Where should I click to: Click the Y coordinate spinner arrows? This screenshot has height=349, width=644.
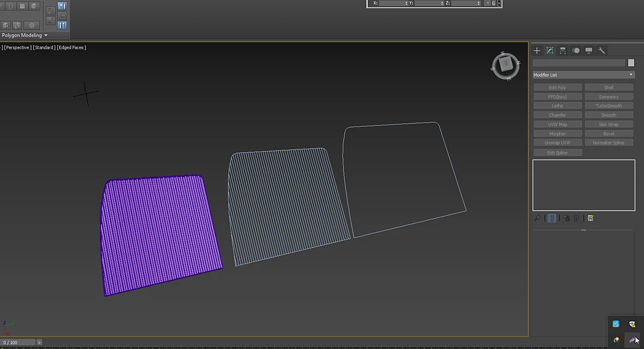[442, 3]
